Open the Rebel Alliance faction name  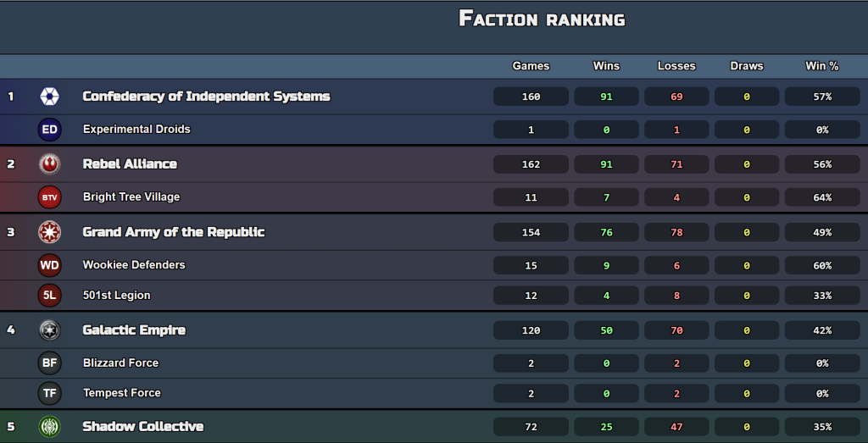130,163
